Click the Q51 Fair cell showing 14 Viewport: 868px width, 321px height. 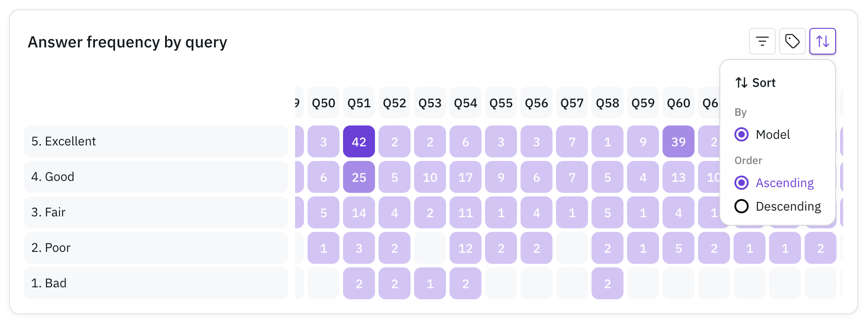click(x=359, y=212)
